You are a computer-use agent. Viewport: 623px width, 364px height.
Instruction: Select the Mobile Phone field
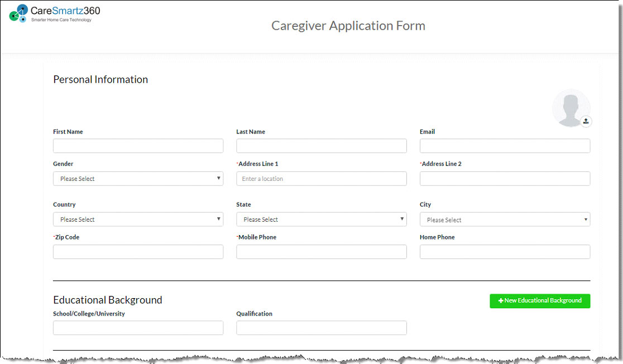point(321,252)
